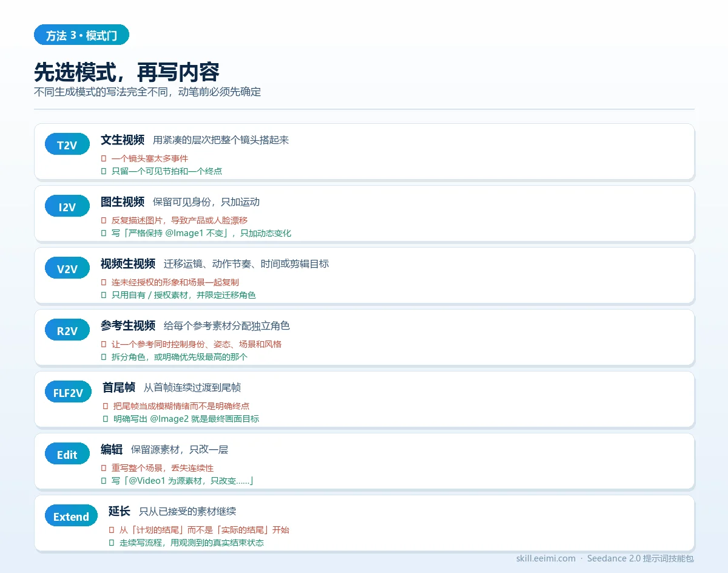Click red line 重写整个场景，丢失连续性
The image size is (728, 573).
pos(163,468)
